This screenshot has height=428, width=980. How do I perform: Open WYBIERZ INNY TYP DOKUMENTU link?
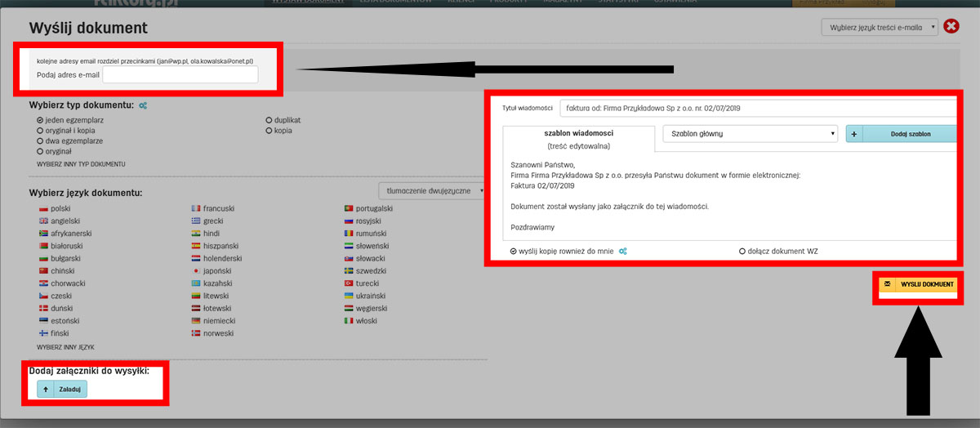pyautogui.click(x=81, y=164)
